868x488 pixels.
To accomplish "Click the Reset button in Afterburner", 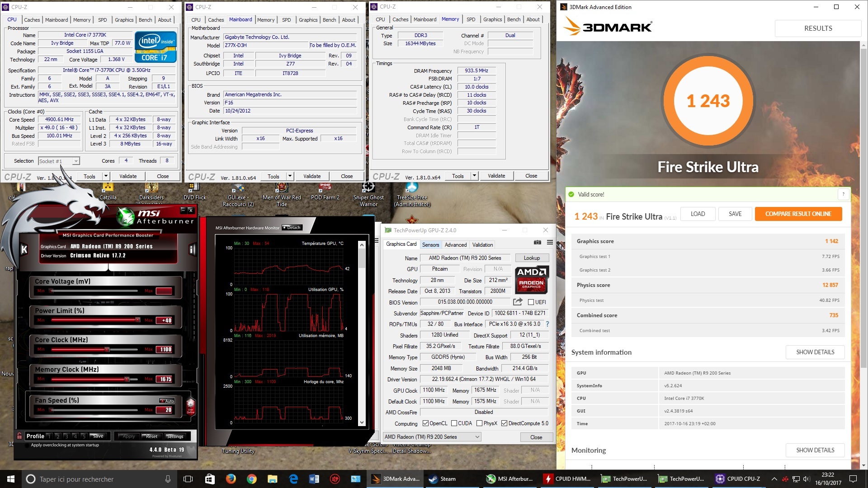I will [x=151, y=436].
